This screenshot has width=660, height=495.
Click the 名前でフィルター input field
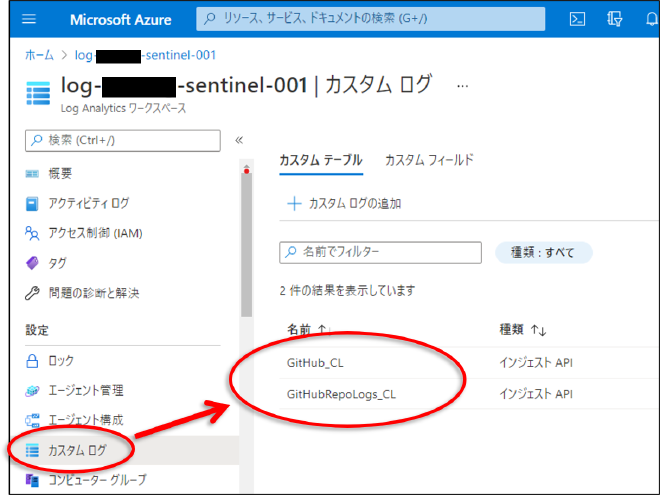tap(381, 253)
